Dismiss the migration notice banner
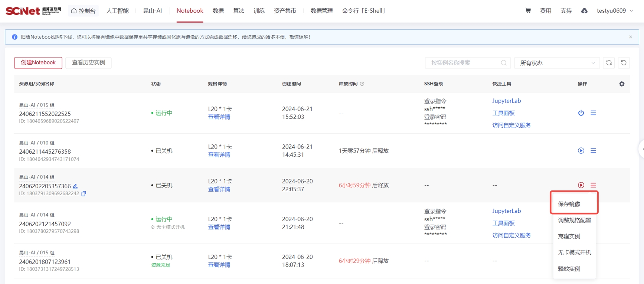The image size is (644, 284). (x=630, y=37)
